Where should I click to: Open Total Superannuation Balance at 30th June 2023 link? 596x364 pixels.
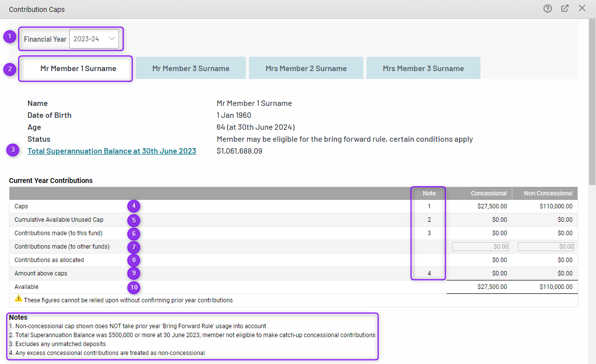[x=112, y=151]
